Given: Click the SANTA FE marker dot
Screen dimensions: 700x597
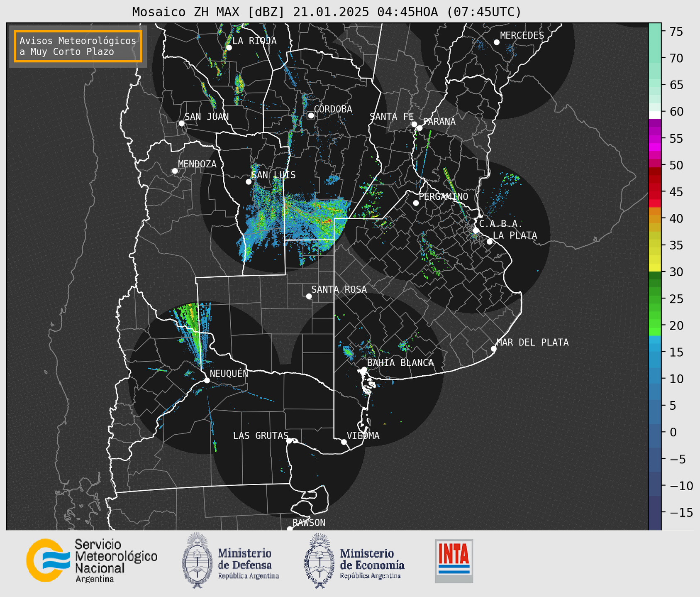Looking at the screenshot, I should coord(414,124).
